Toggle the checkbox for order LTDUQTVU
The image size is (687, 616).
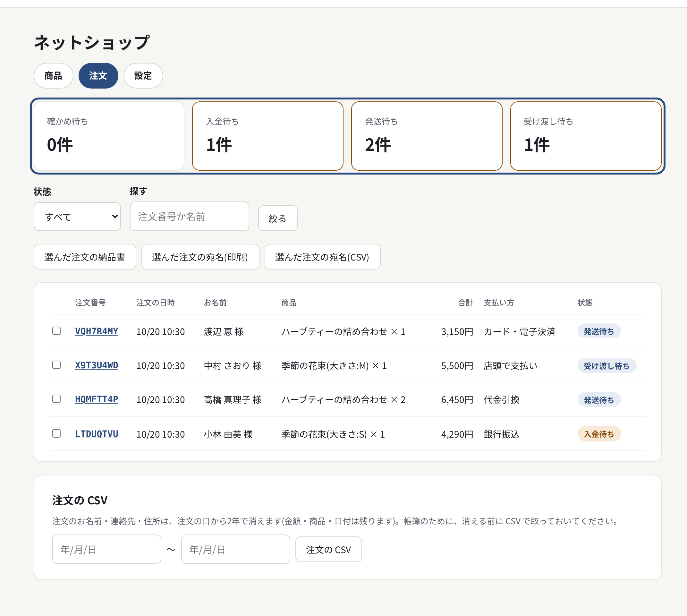point(56,433)
